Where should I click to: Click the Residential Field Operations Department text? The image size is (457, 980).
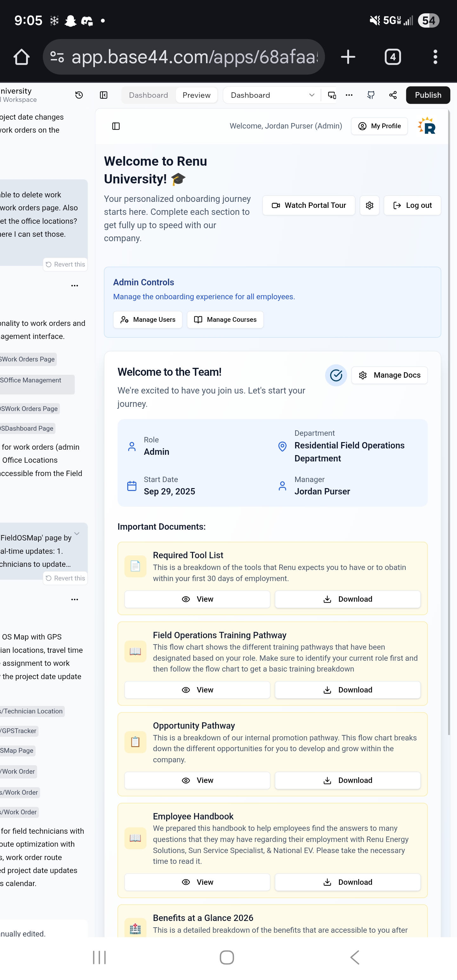tap(349, 452)
